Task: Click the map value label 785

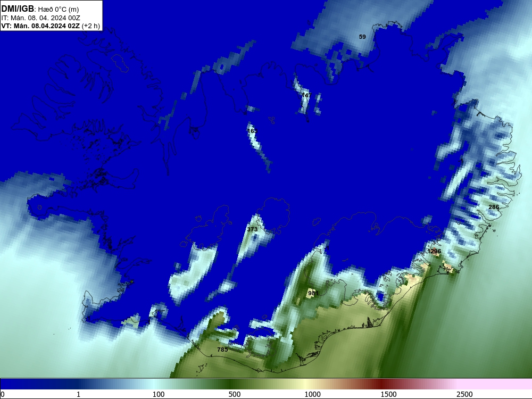Action: pos(222,349)
